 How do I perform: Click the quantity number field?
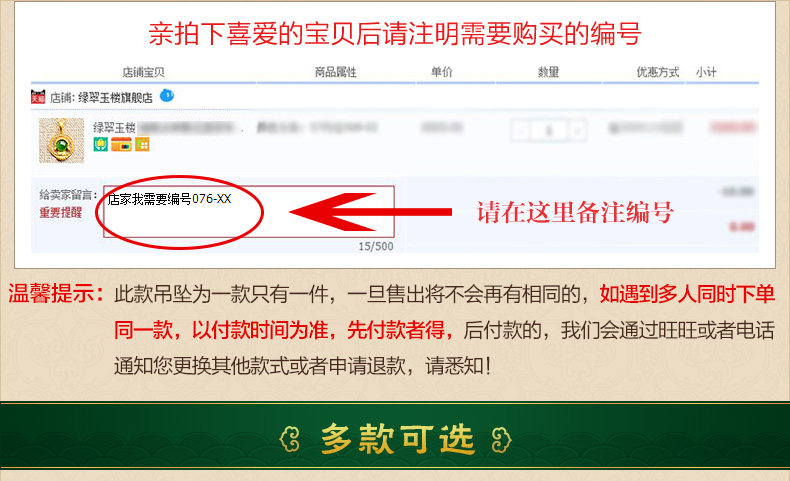(x=549, y=131)
